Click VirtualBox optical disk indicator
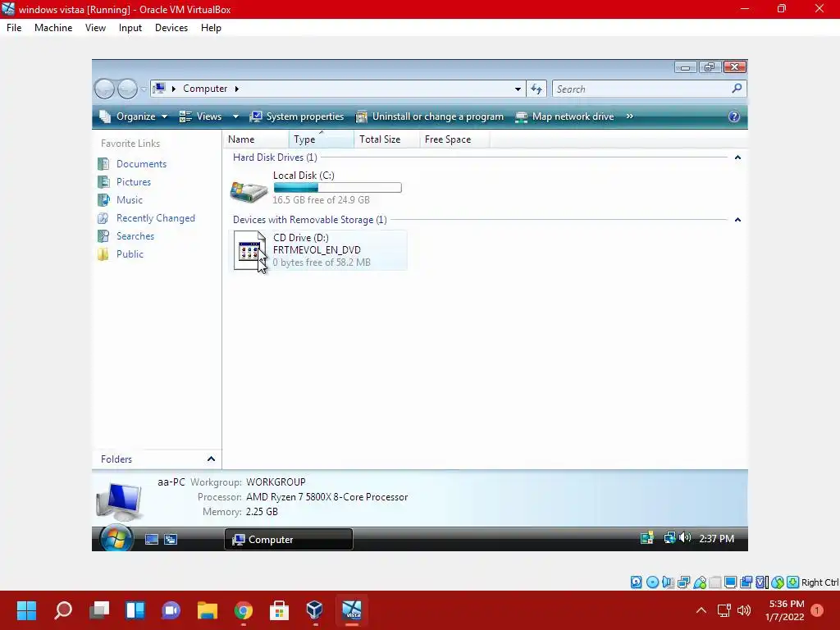Screen dimensions: 840x630 coord(652,582)
